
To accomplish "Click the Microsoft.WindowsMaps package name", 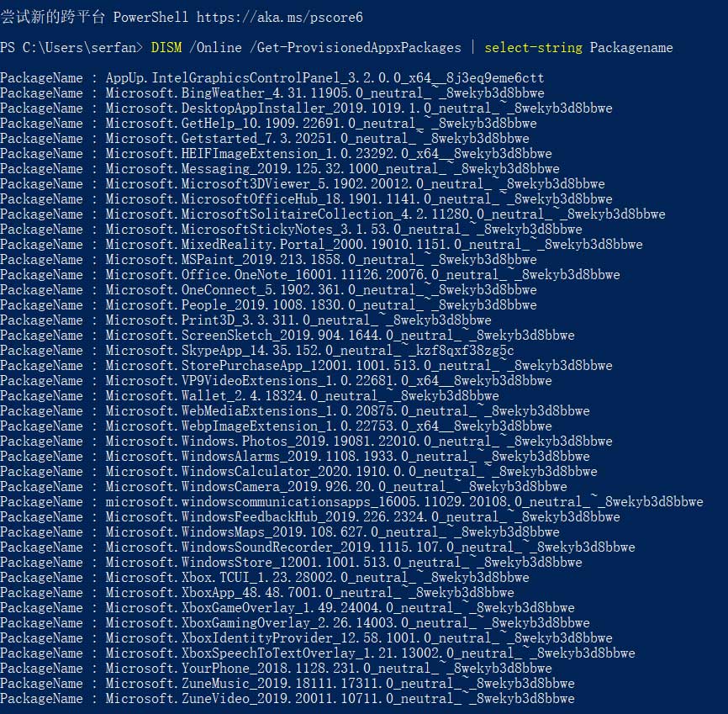I will [332, 532].
